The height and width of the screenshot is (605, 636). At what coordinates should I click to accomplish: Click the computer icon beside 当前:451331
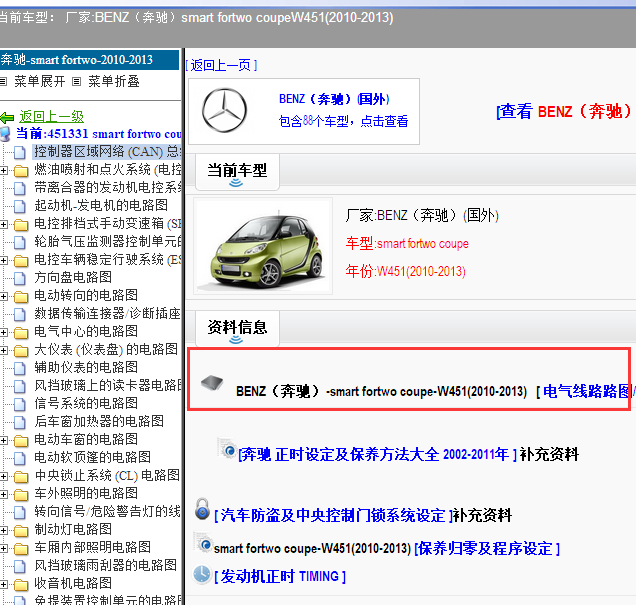(5, 134)
